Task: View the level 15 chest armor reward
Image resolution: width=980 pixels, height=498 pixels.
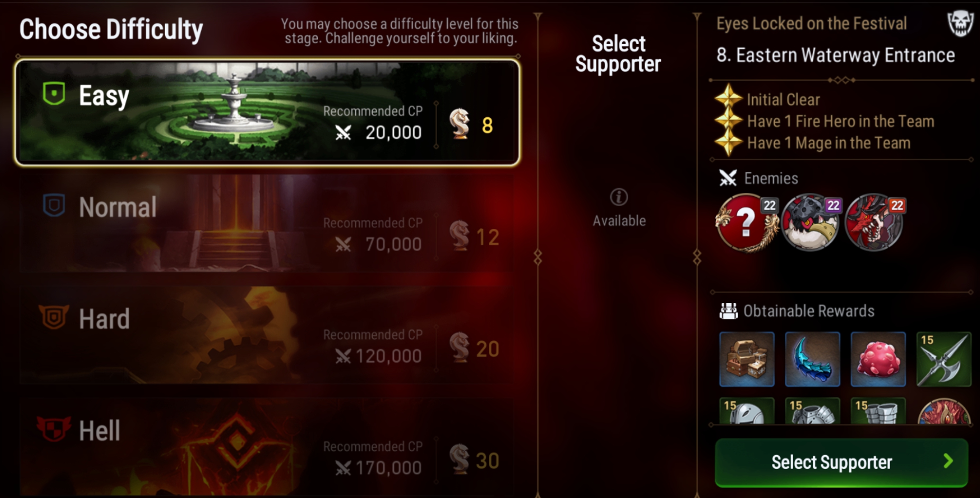Action: click(812, 411)
